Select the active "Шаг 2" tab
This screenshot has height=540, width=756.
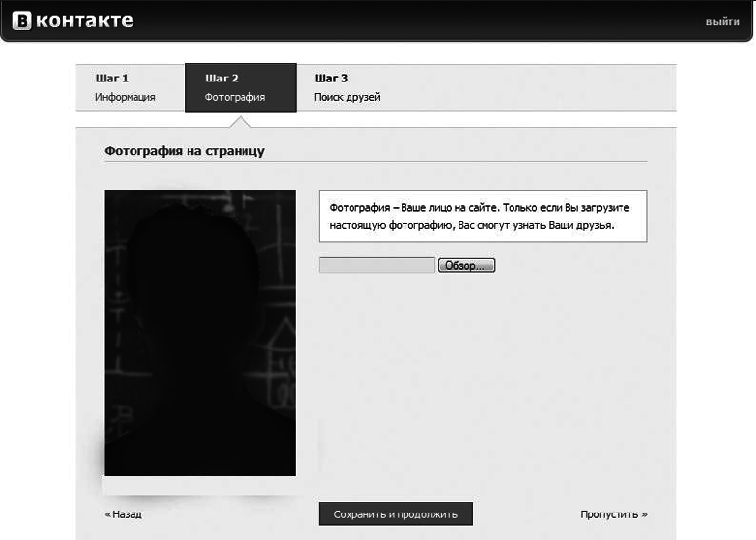[x=222, y=78]
